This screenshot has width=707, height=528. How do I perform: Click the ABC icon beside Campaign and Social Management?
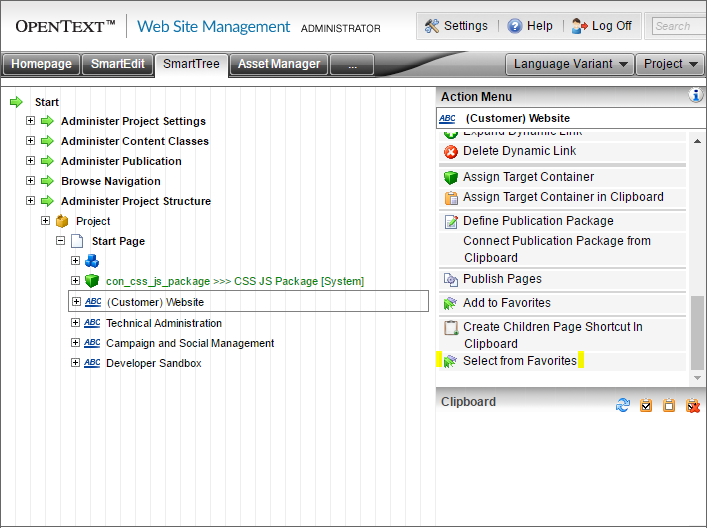pos(92,343)
